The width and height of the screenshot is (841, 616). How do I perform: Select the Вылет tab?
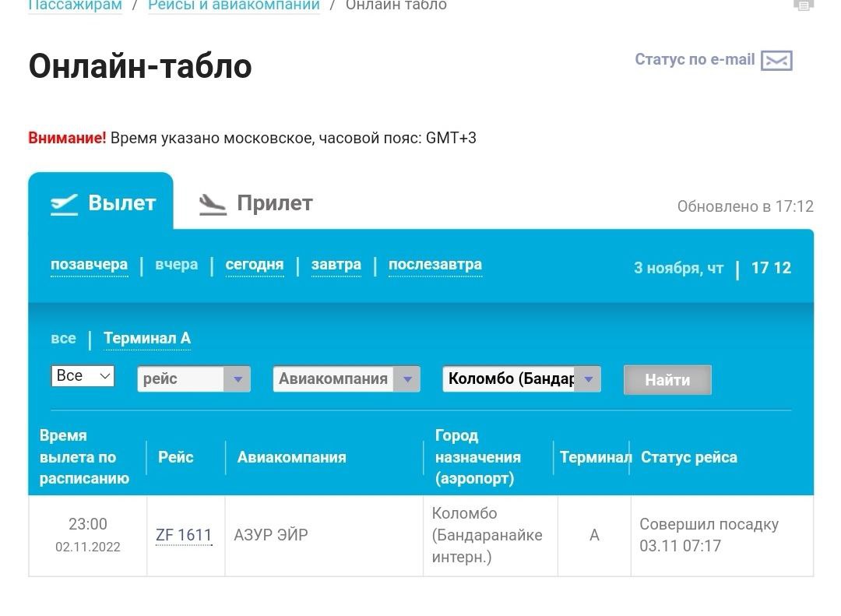coord(121,203)
